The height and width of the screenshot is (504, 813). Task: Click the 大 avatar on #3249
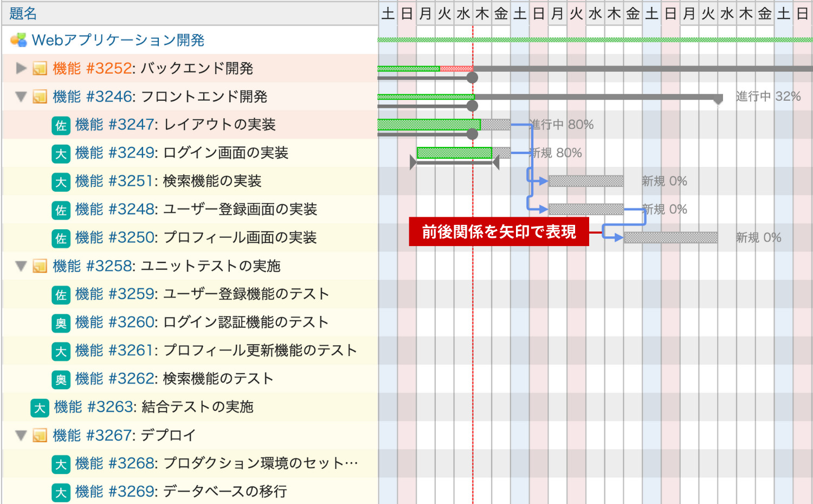tap(61, 153)
